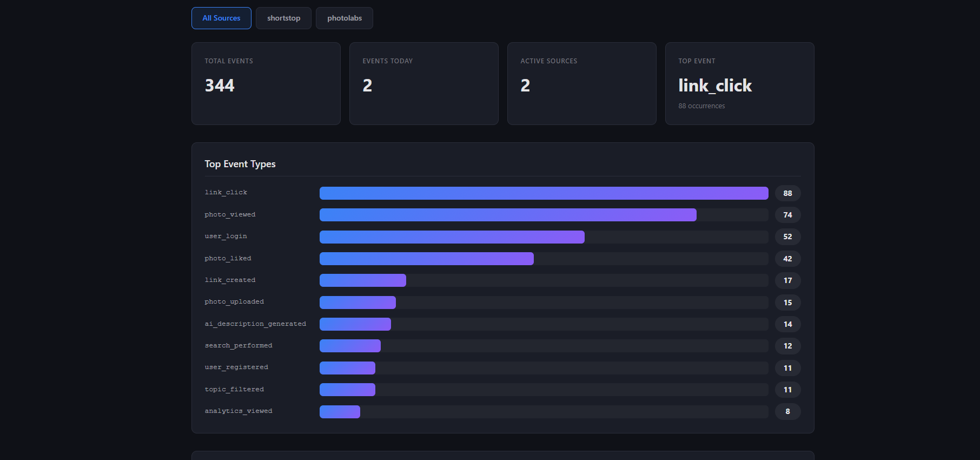The width and height of the screenshot is (980, 460).
Task: Click the link_click top event heading
Action: pos(715,86)
